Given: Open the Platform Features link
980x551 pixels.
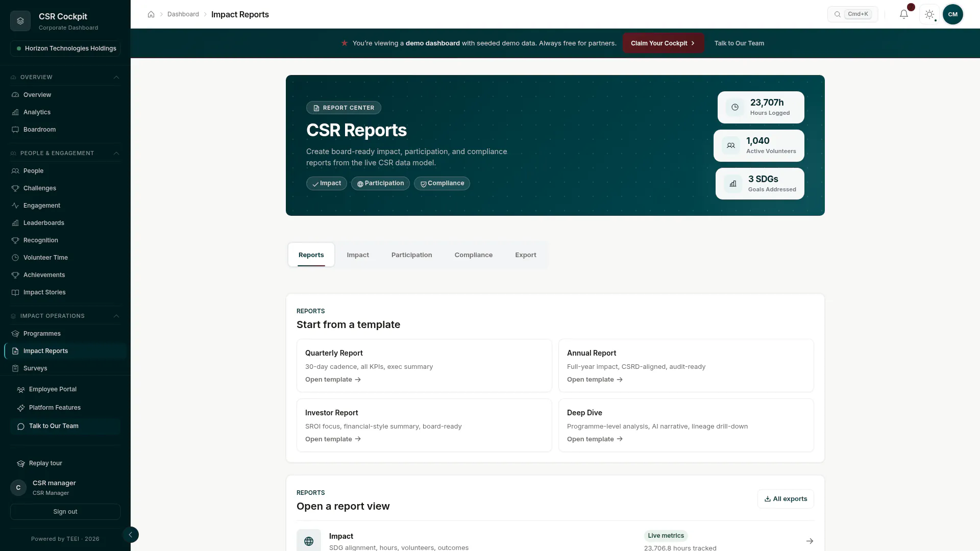Looking at the screenshot, I should point(65,408).
